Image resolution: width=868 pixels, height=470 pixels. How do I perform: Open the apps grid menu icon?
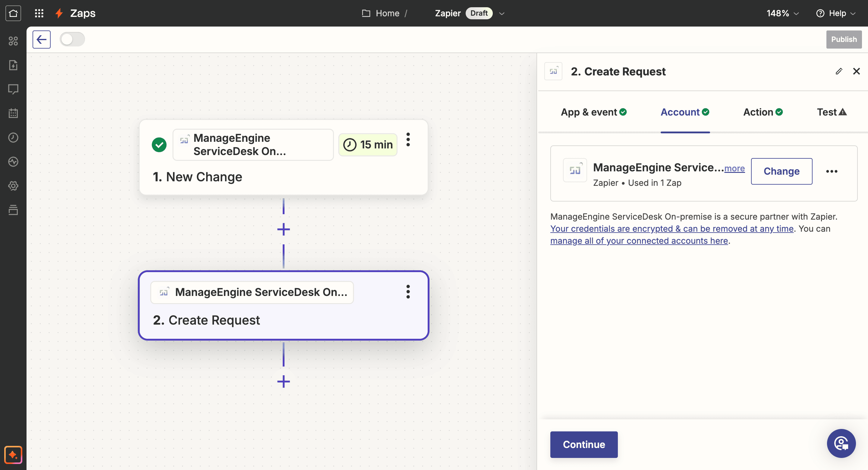(x=39, y=13)
